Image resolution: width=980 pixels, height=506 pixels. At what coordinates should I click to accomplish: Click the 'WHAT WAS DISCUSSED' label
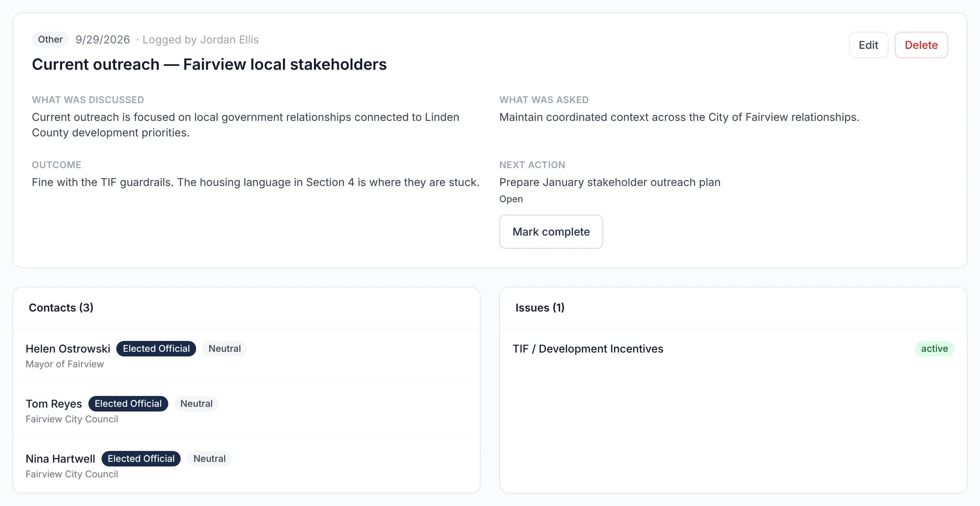[88, 100]
